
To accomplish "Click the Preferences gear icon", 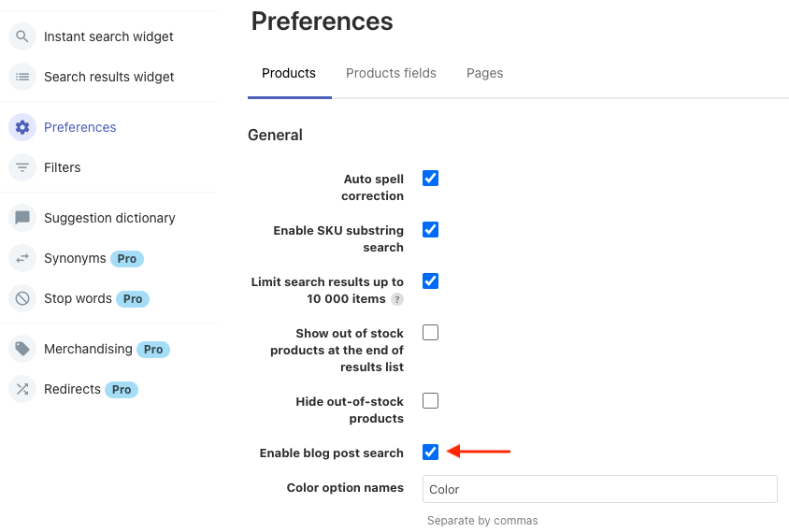I will pos(22,127).
